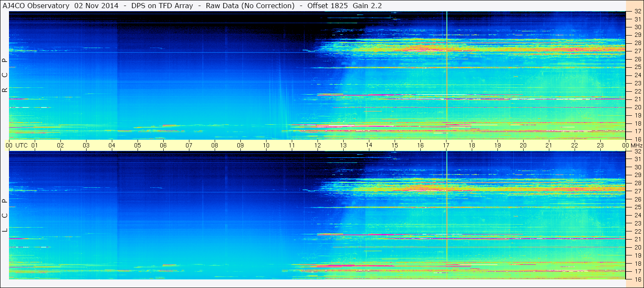
Task: Select the 12 hour mark on UTC axis
Action: coord(318,145)
